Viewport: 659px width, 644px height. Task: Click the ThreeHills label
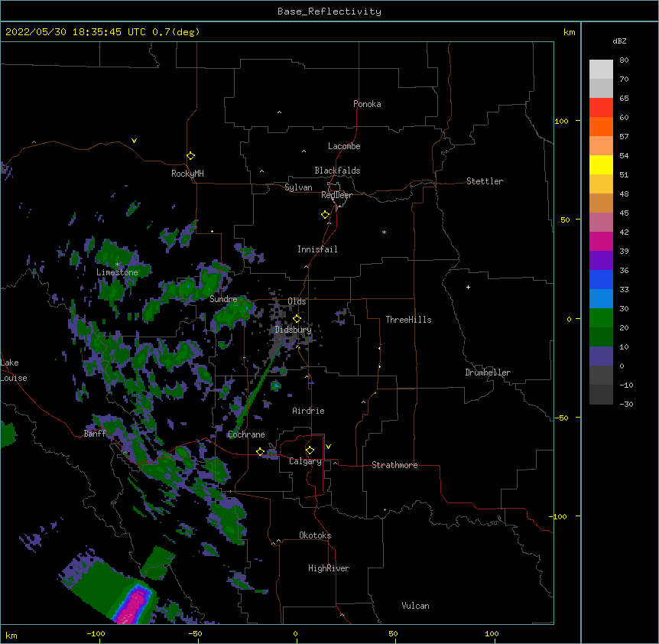tap(408, 320)
